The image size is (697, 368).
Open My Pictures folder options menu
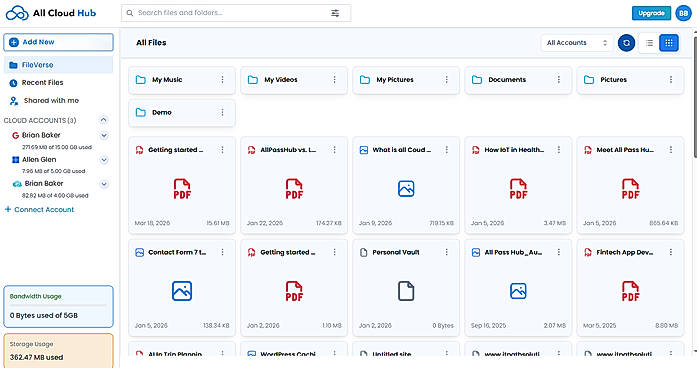coord(446,80)
